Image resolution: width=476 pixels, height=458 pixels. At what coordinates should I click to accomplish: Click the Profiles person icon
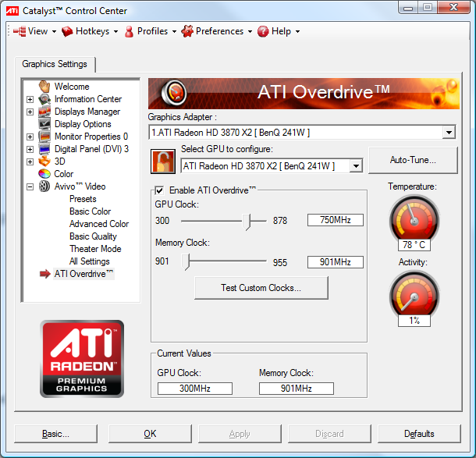[129, 31]
